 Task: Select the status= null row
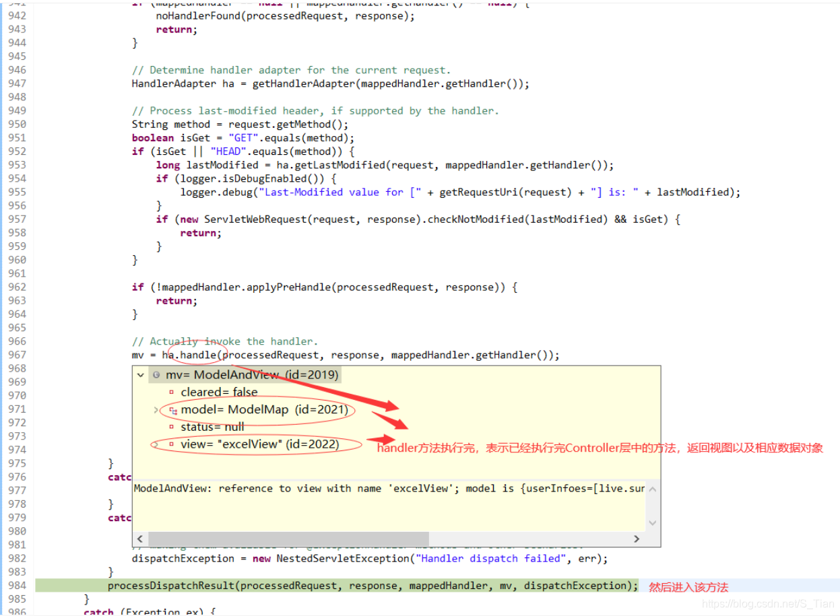[x=212, y=427]
